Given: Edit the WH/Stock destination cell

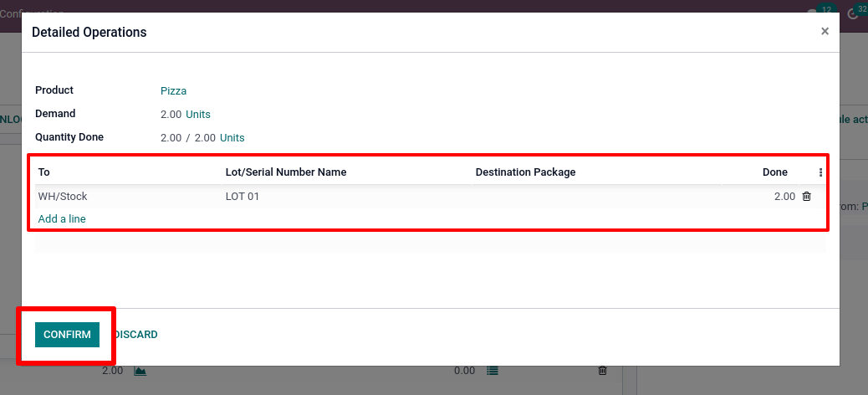Looking at the screenshot, I should [x=63, y=197].
